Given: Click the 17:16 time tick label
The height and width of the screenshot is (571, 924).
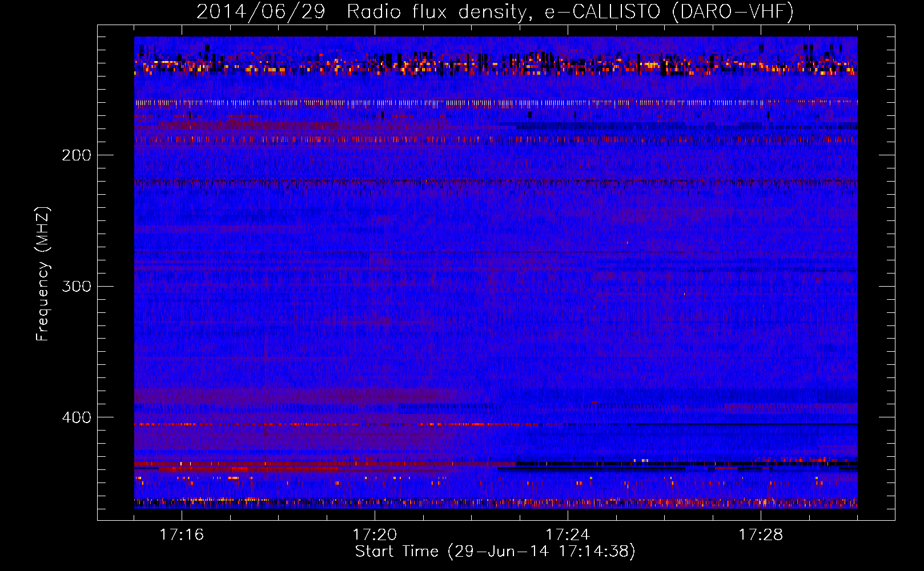Looking at the screenshot, I should click(x=182, y=534).
